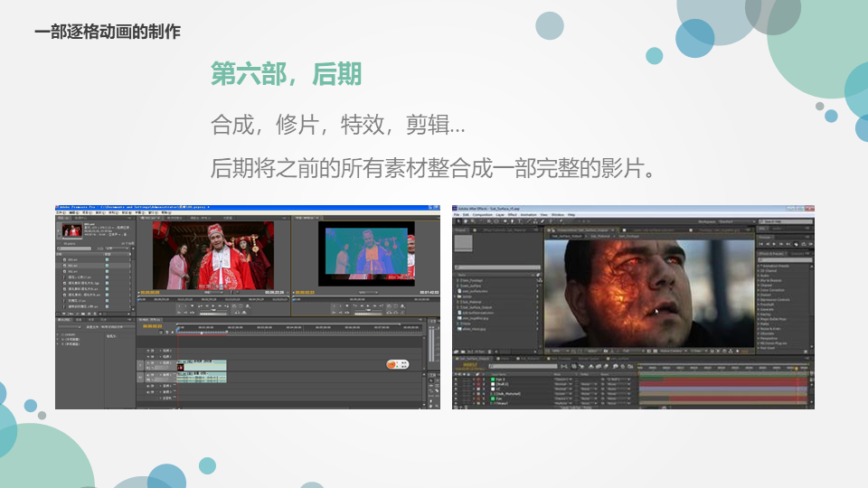Viewport: 868px width, 488px height.
Task: Open viewer resolution Full dropdown
Action: (632, 351)
